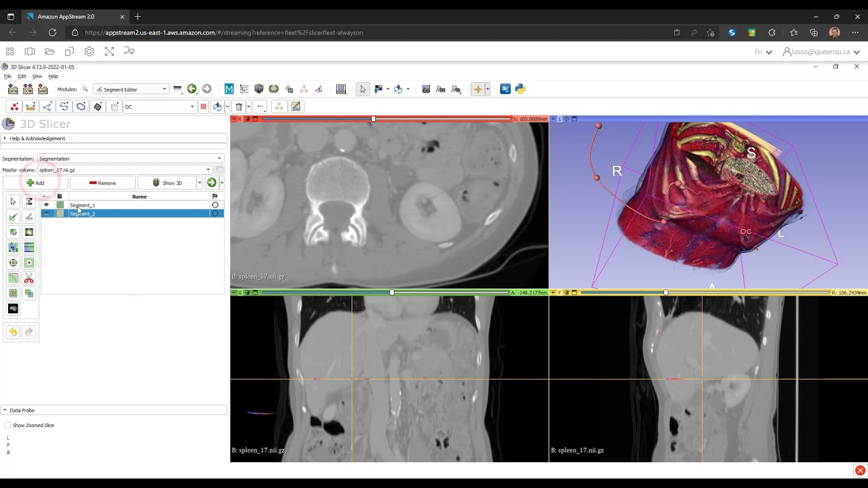Screen dimensions: 868x488
Task: Create a markups point list from toolbar
Action: (14, 106)
